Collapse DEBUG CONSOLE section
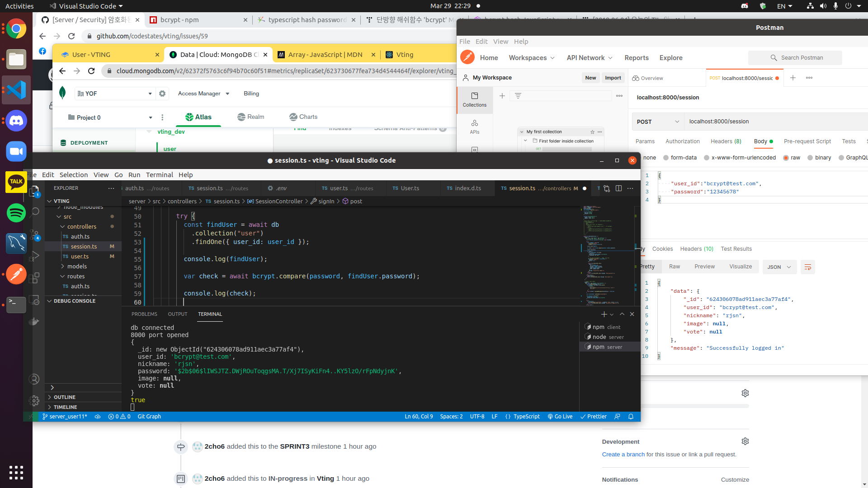 click(x=74, y=301)
